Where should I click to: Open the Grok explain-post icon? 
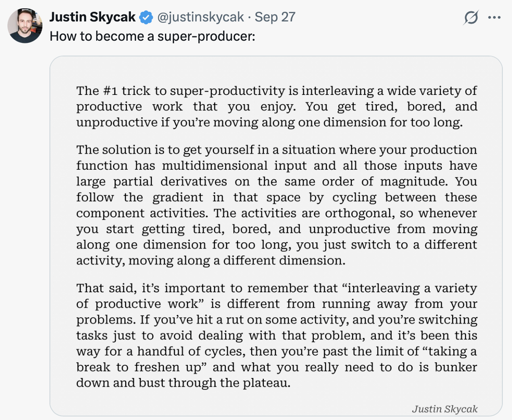[471, 17]
